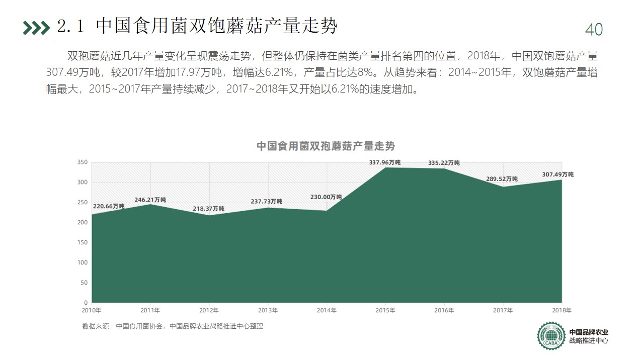Click the green triple-chevron icon before the title
Viewport: 644px width, 362px height.
pos(37,28)
